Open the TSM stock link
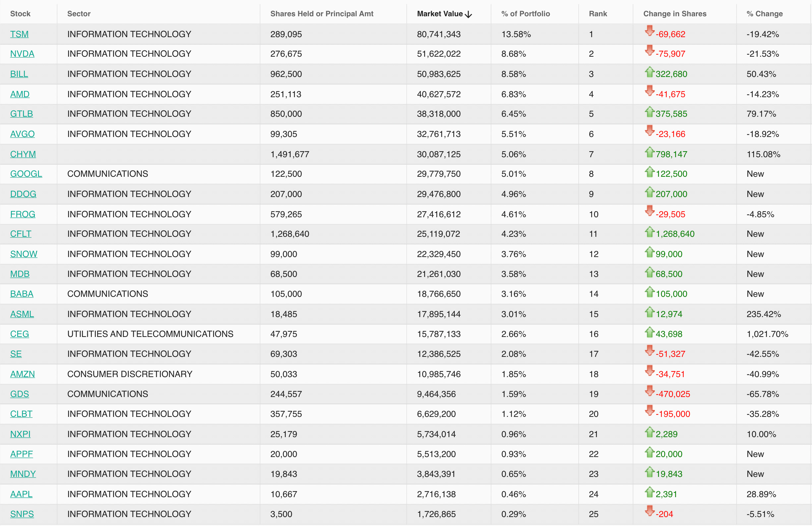 tap(19, 34)
